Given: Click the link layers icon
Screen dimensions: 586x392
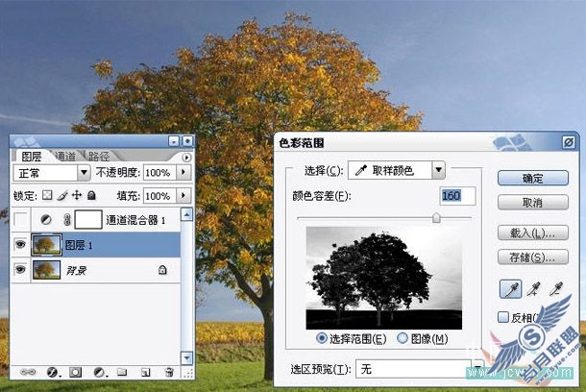Looking at the screenshot, I should (x=28, y=372).
